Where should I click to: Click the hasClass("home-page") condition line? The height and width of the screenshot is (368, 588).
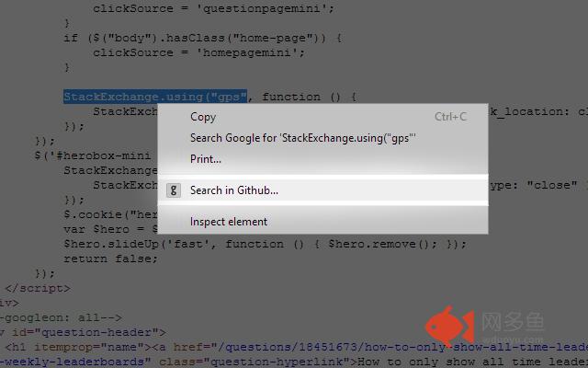pyautogui.click(x=202, y=38)
